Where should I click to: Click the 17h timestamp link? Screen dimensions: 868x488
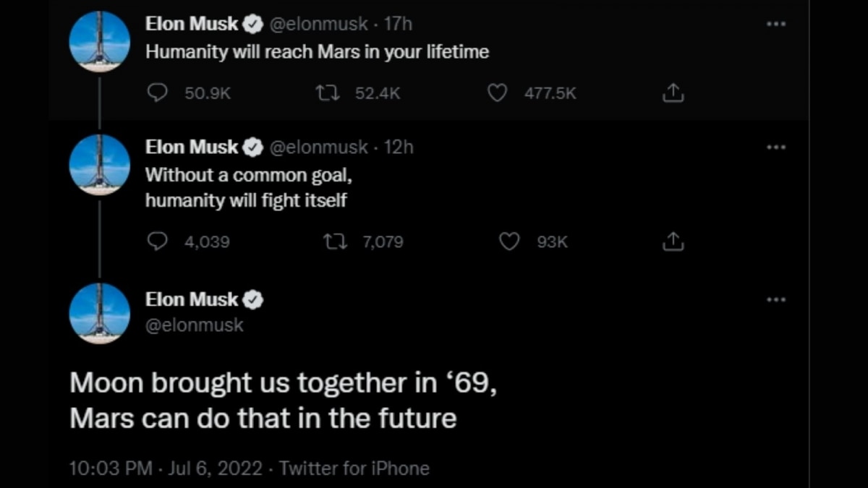[398, 24]
